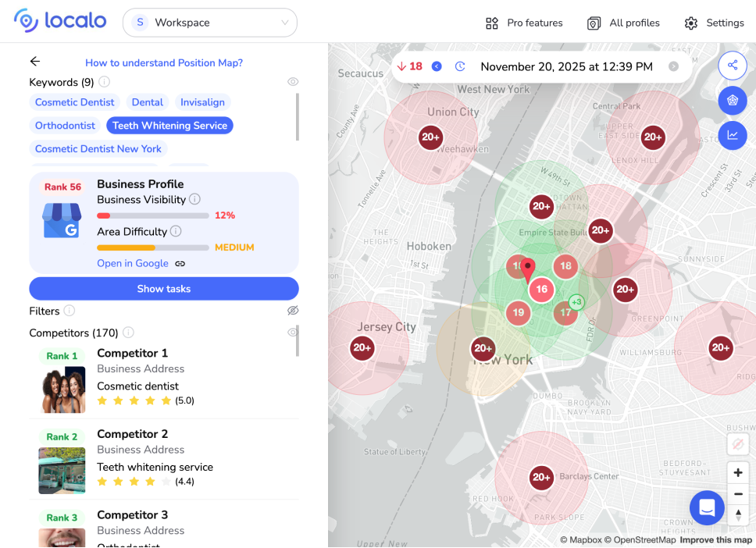This screenshot has width=756, height=548.
Task: Open scan history clock icon
Action: pyautogui.click(x=460, y=66)
